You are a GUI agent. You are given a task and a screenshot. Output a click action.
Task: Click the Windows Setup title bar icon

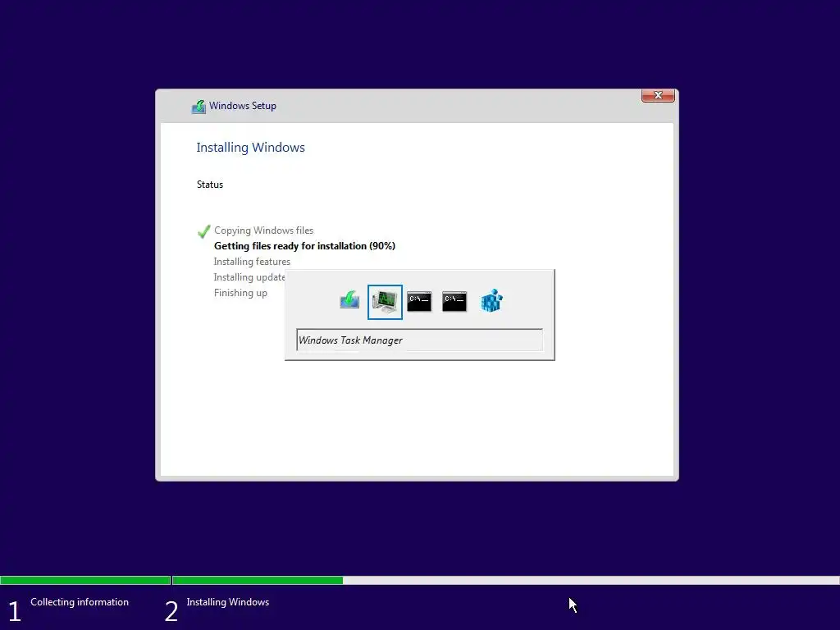[199, 107]
